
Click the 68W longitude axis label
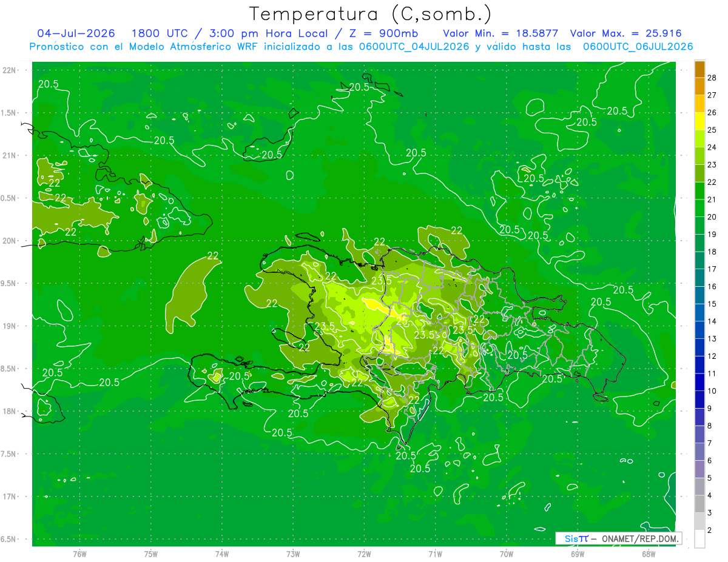[x=648, y=554]
